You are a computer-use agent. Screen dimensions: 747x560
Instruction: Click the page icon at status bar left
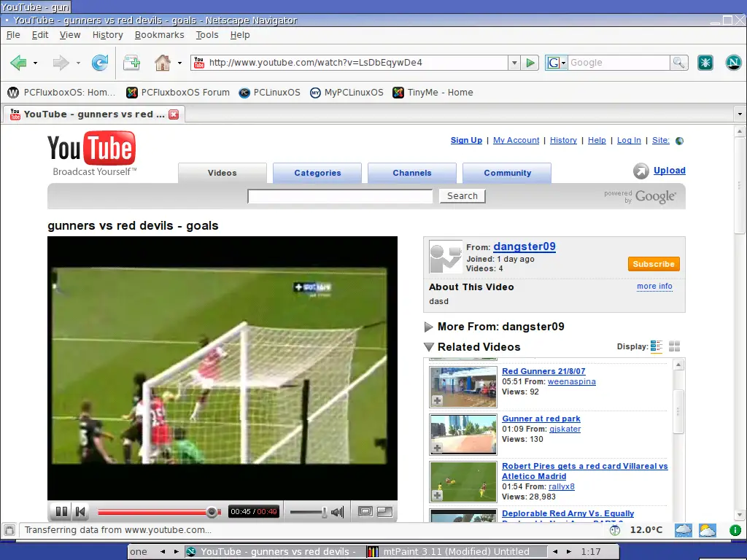[x=9, y=530]
